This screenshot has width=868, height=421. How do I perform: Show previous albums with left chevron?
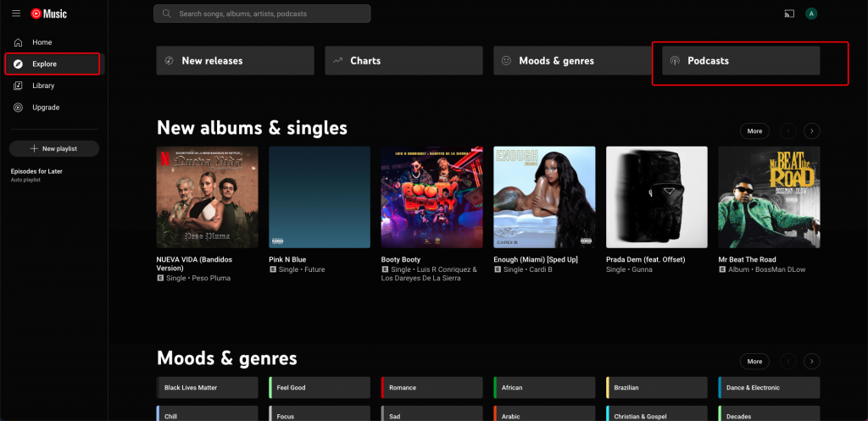click(x=788, y=131)
